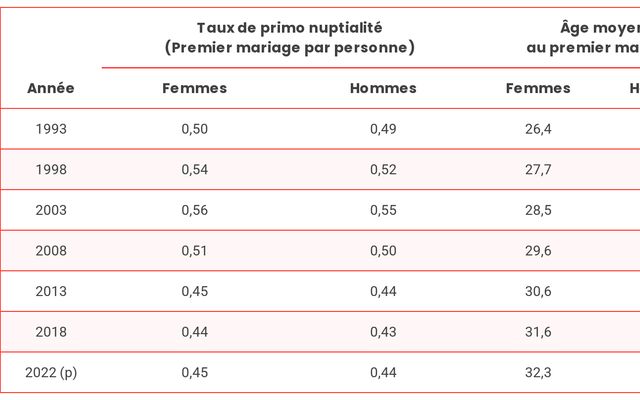
Task: Select the 2013 year cell
Action: (51, 291)
